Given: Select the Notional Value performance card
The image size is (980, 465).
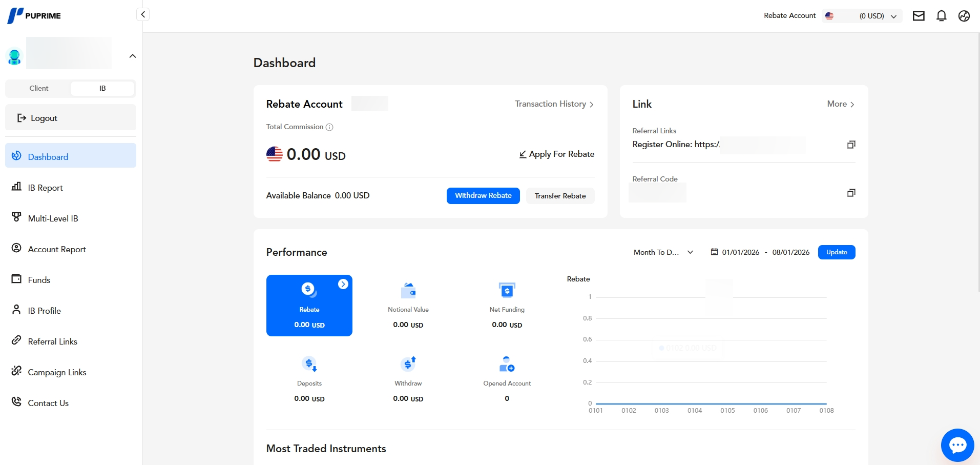Looking at the screenshot, I should [408, 306].
